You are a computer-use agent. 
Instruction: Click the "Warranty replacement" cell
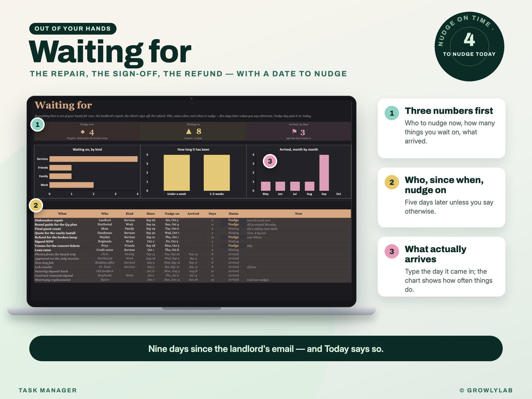(x=52, y=280)
